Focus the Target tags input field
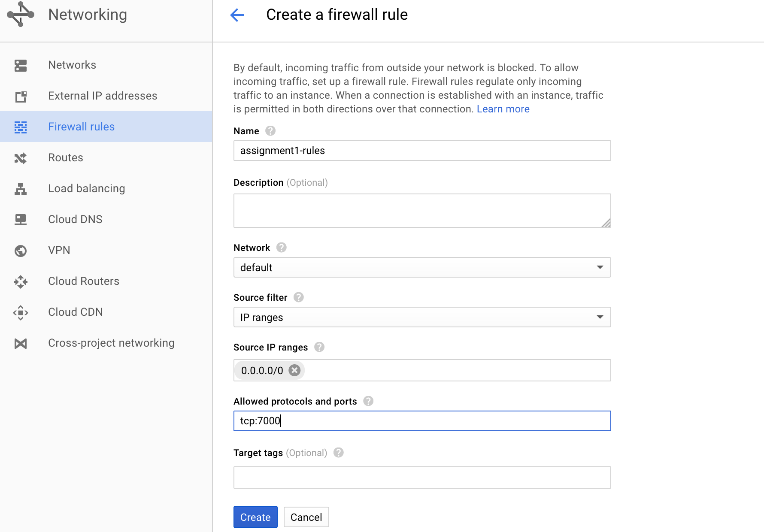The height and width of the screenshot is (532, 764). point(422,478)
